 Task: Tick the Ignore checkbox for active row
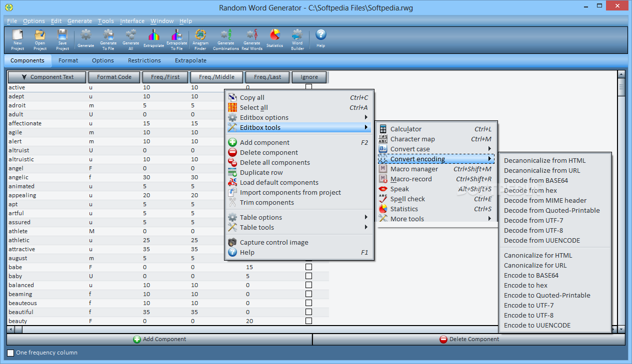[308, 87]
